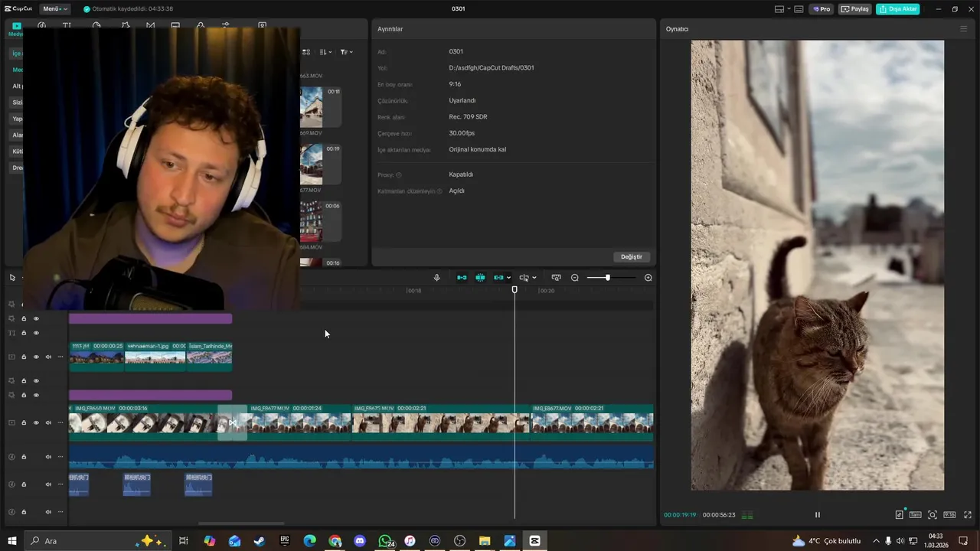
Task: Select the media thumbnail with 00:06 duration
Action: tap(321, 221)
